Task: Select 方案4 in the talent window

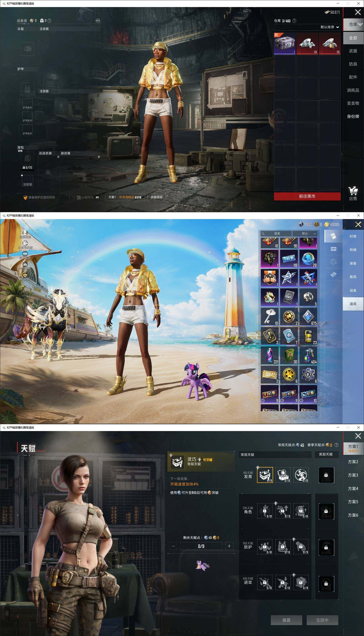Action: (353, 488)
